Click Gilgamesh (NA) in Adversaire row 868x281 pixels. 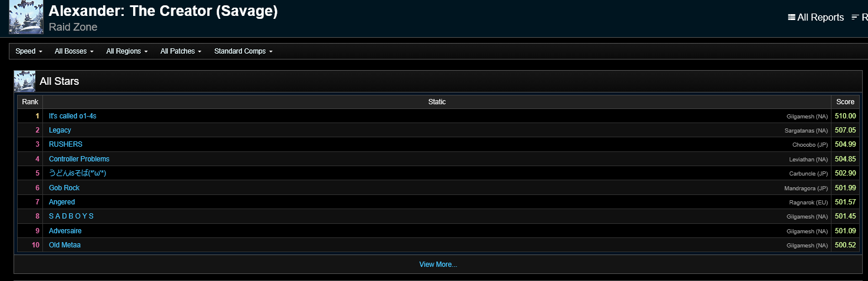point(807,232)
